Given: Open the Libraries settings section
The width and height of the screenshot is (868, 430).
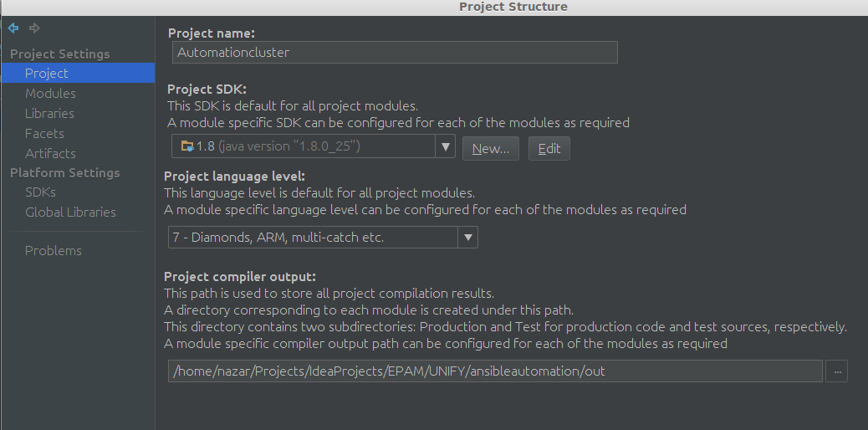Looking at the screenshot, I should 49,113.
